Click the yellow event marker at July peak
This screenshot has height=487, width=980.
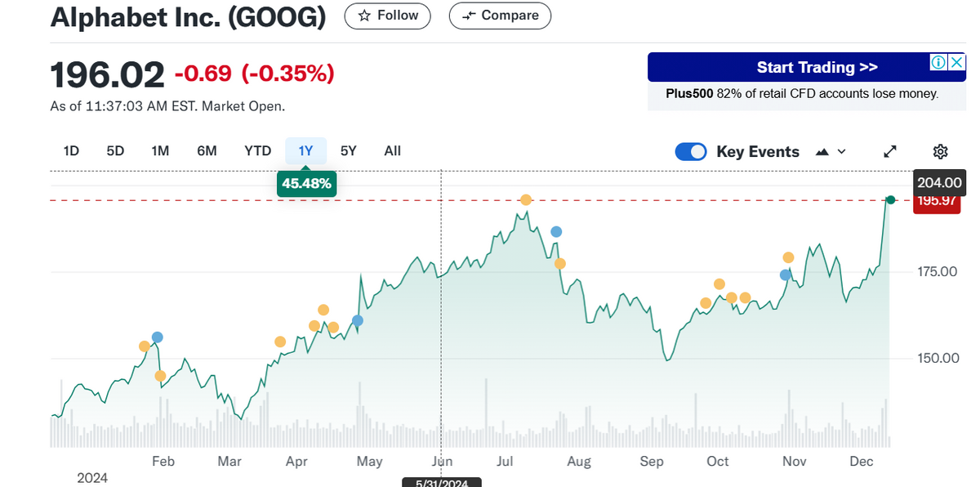pos(527,200)
